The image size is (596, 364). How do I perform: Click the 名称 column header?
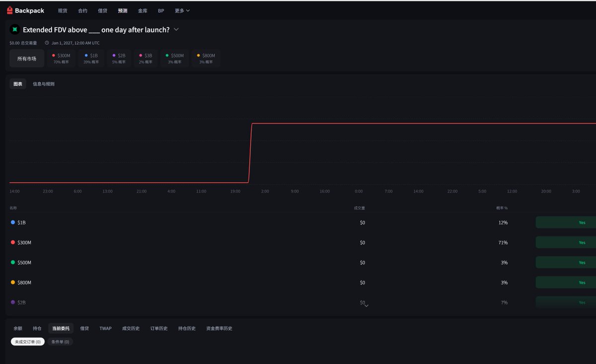13,208
